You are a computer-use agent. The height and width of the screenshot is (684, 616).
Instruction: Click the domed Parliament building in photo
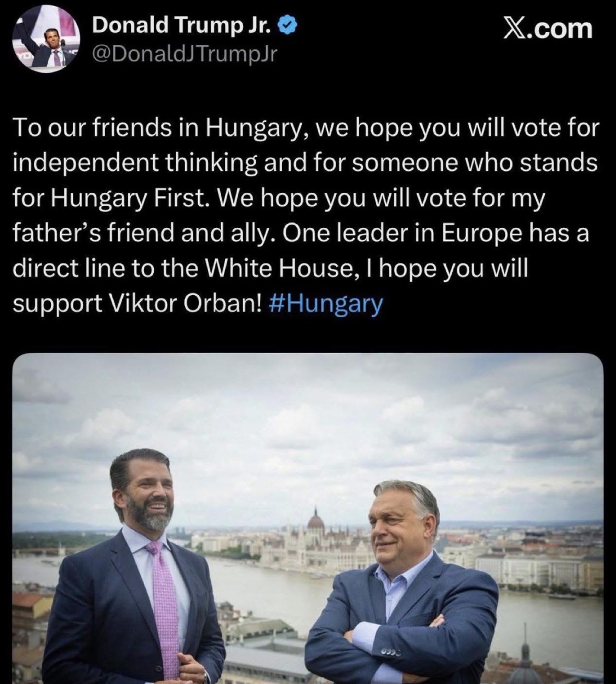pyautogui.click(x=316, y=526)
